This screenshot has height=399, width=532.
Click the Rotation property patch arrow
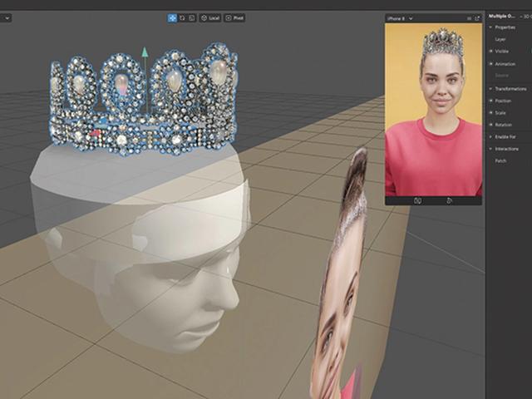pyautogui.click(x=490, y=125)
